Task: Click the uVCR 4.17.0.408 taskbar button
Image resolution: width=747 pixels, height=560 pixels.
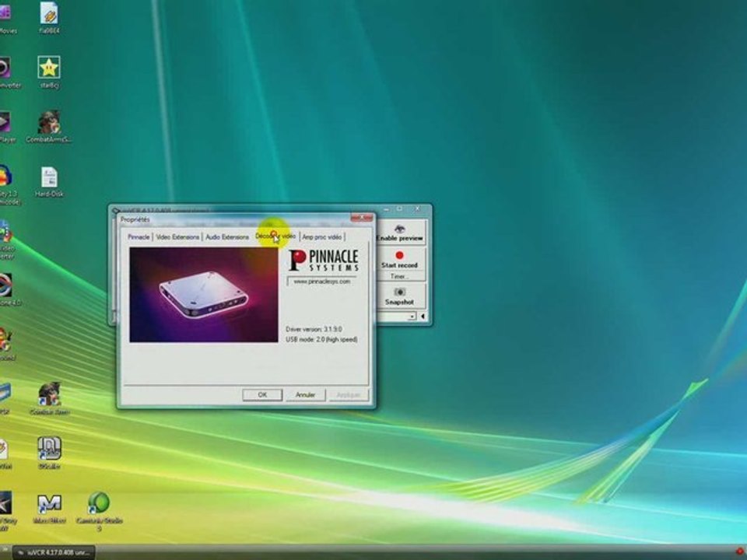Action: tap(54, 553)
